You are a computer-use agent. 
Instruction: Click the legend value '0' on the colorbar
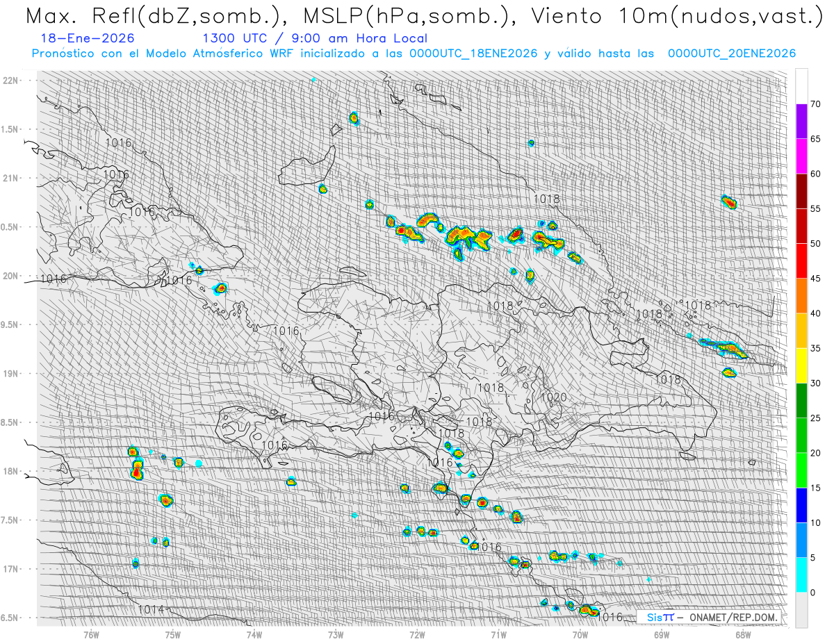[813, 592]
